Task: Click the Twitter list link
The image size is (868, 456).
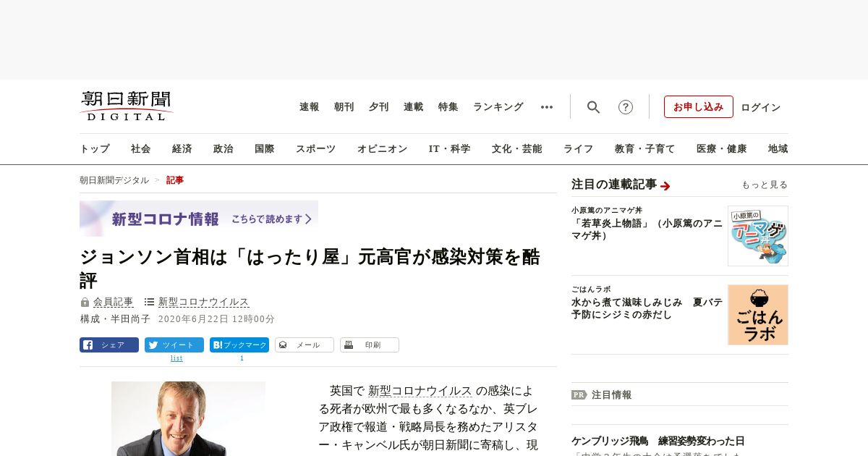Action: tap(176, 358)
